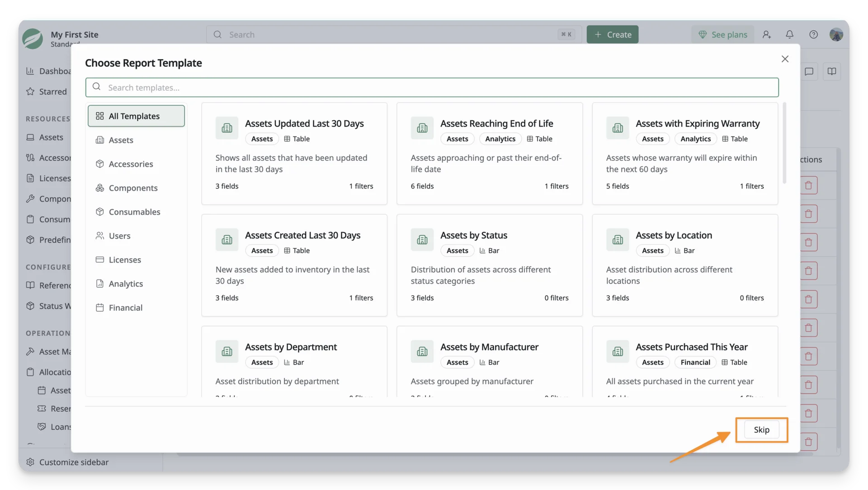868x490 pixels.
Task: Click the Financial category calendar icon
Action: (x=100, y=307)
